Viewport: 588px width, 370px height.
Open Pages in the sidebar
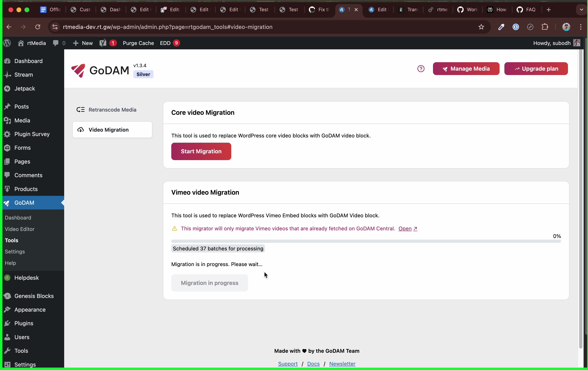pyautogui.click(x=33, y=162)
